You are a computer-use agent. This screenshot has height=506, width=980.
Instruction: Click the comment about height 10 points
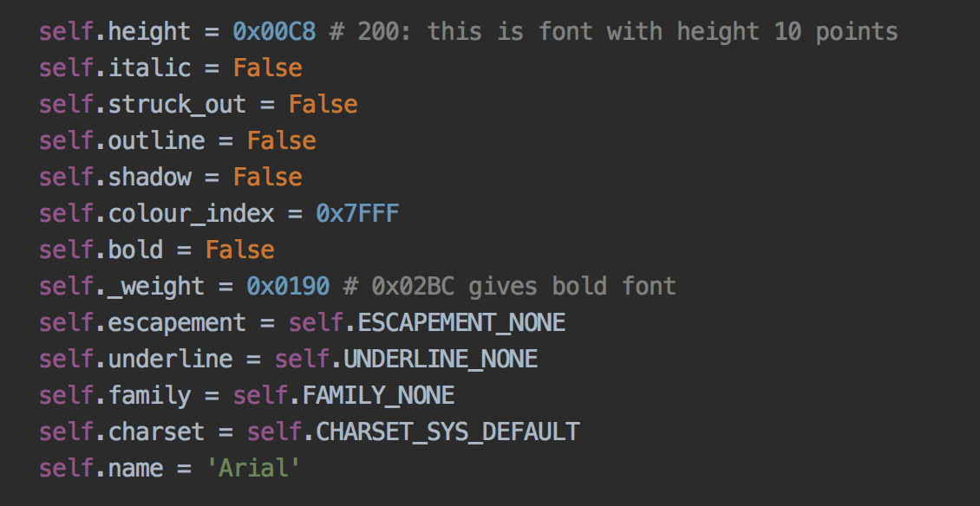pos(614,31)
